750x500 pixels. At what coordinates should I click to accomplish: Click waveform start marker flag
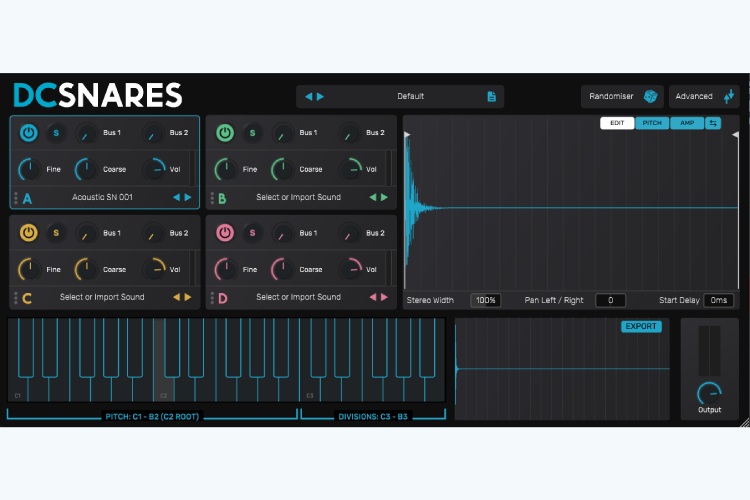point(407,135)
